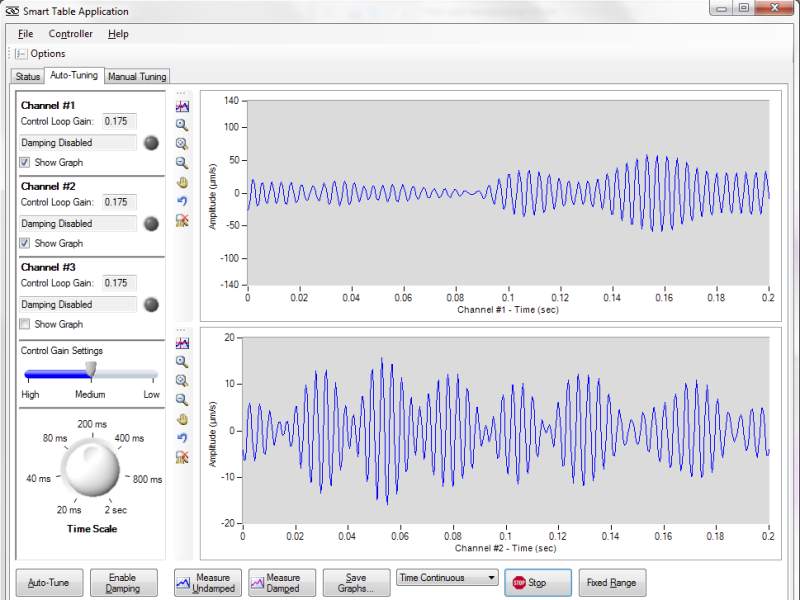Select pan hand tool for Channel #2 graph
Image resolution: width=800 pixels, height=600 pixels.
pyautogui.click(x=182, y=419)
